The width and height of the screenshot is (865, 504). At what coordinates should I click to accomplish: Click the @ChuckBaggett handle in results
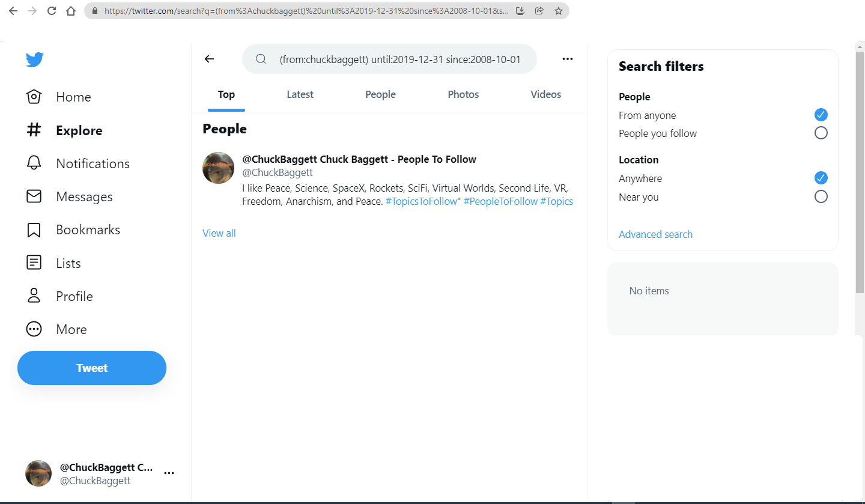point(278,172)
